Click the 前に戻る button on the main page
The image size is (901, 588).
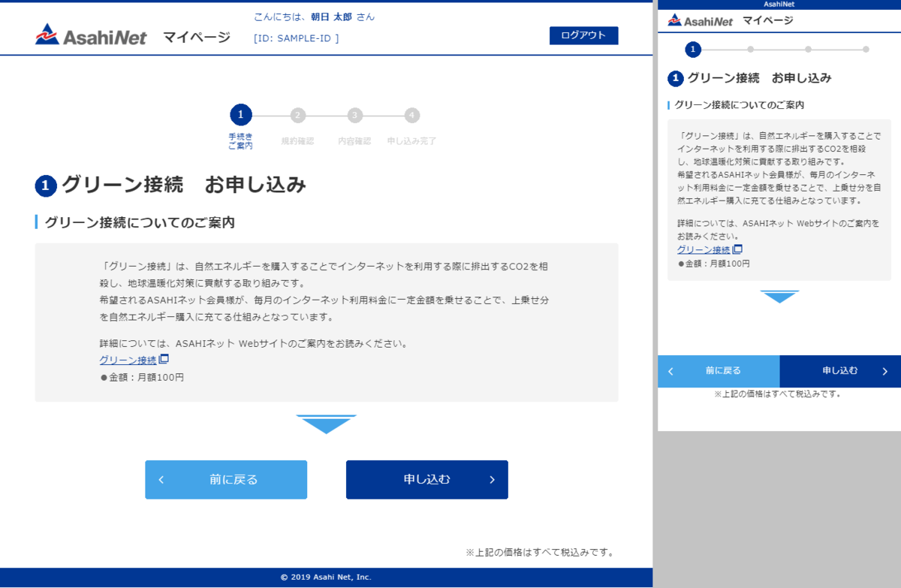(225, 479)
